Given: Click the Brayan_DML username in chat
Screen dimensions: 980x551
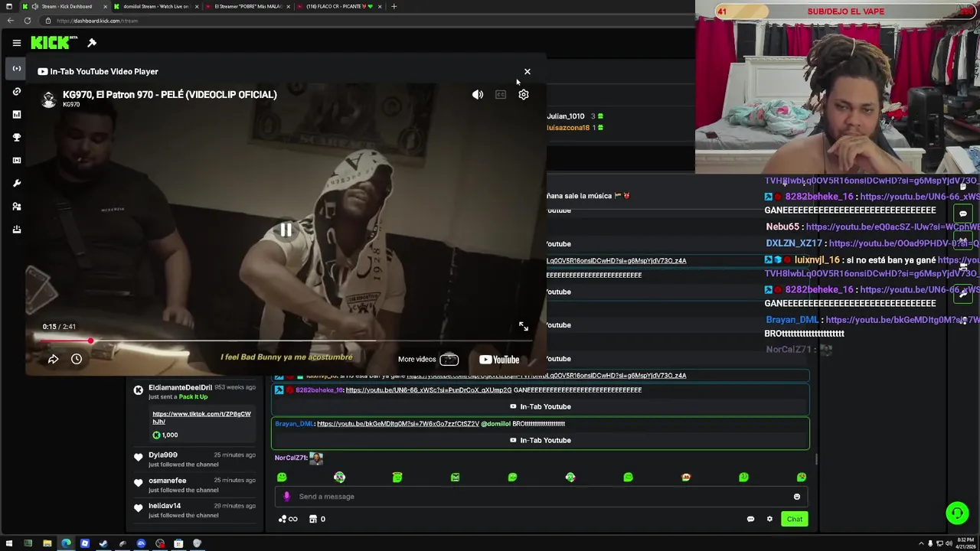Looking at the screenshot, I should (x=294, y=424).
